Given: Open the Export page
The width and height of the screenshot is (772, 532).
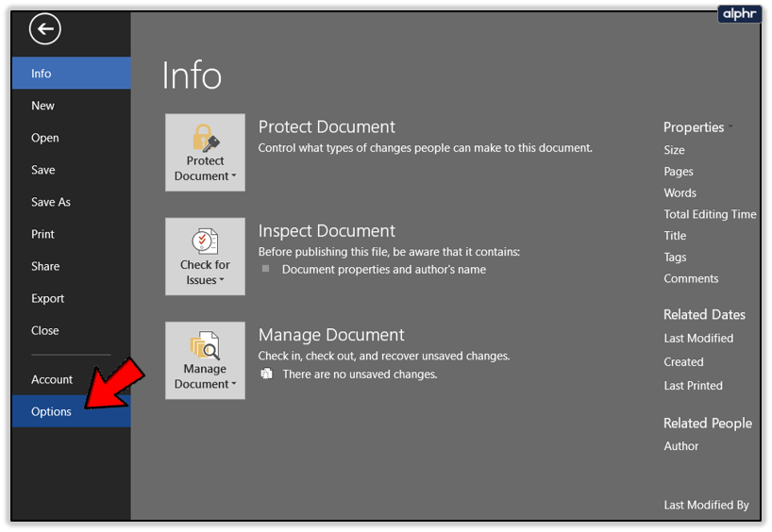Looking at the screenshot, I should click(x=72, y=298).
